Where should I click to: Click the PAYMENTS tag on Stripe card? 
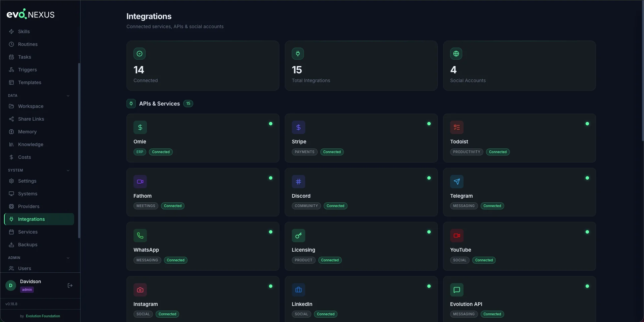(x=305, y=152)
